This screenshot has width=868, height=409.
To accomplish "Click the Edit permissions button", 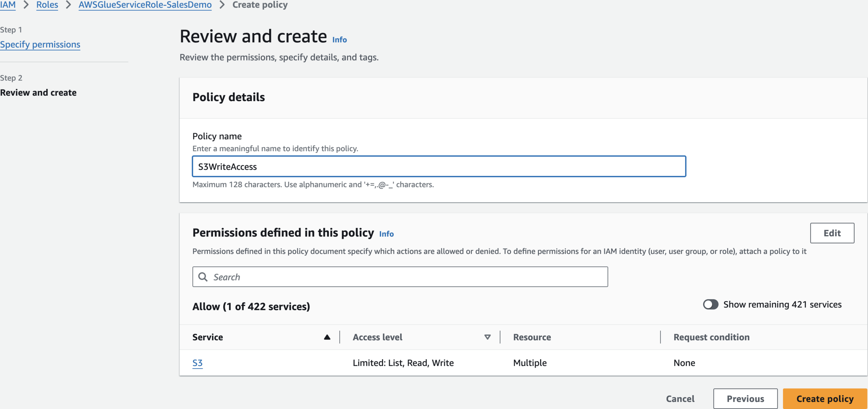I will [832, 233].
